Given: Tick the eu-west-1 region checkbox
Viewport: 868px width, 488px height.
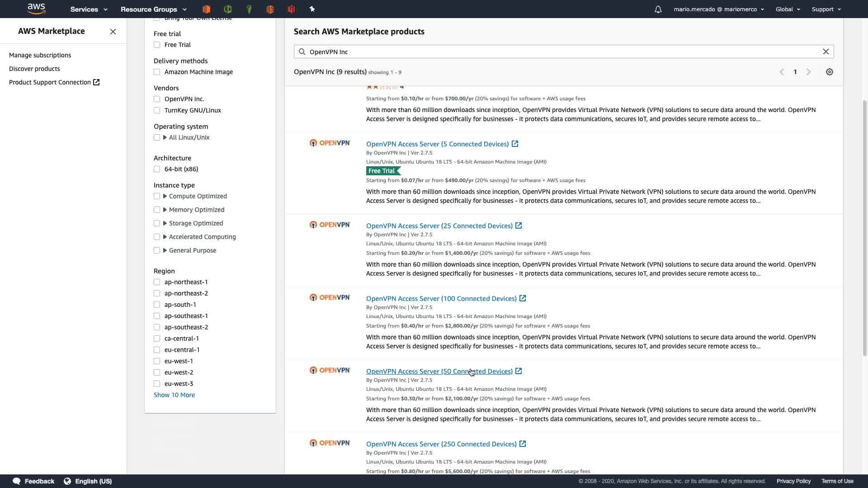Looking at the screenshot, I should click(x=157, y=361).
